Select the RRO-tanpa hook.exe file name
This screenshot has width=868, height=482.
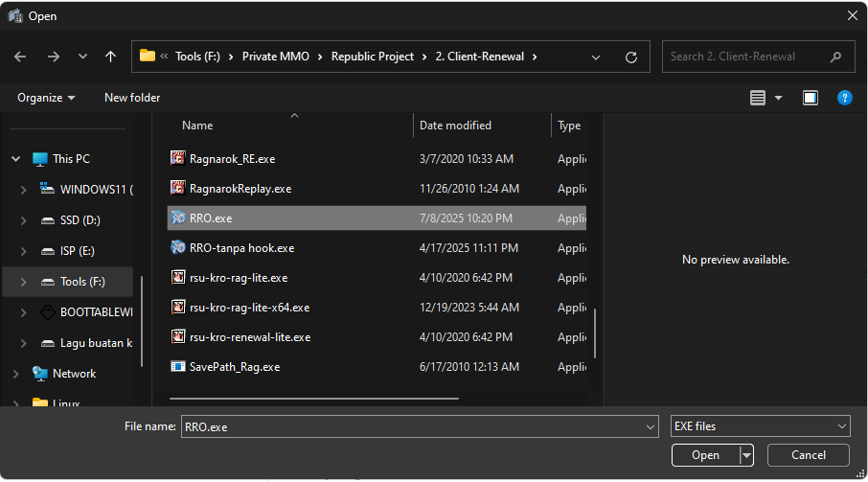point(242,248)
